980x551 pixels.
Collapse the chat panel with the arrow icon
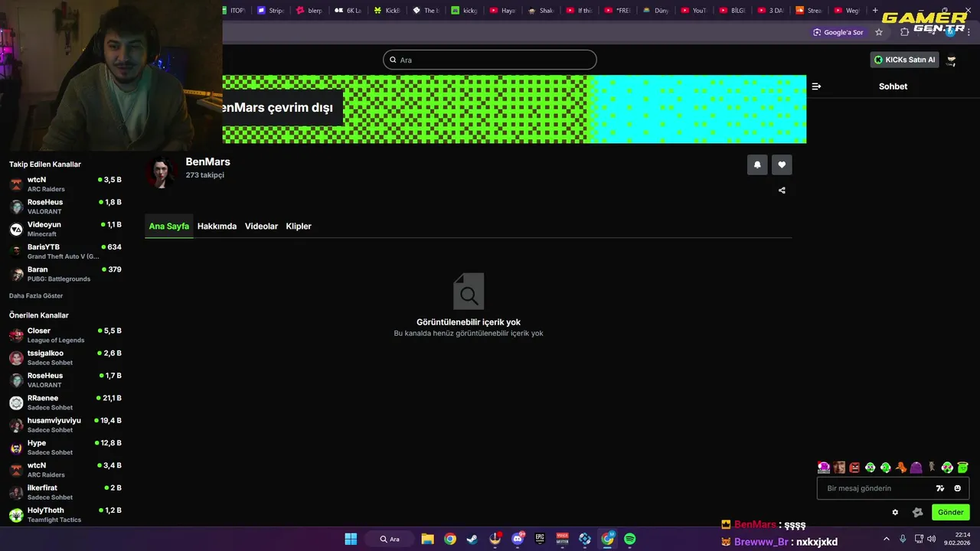click(x=816, y=86)
